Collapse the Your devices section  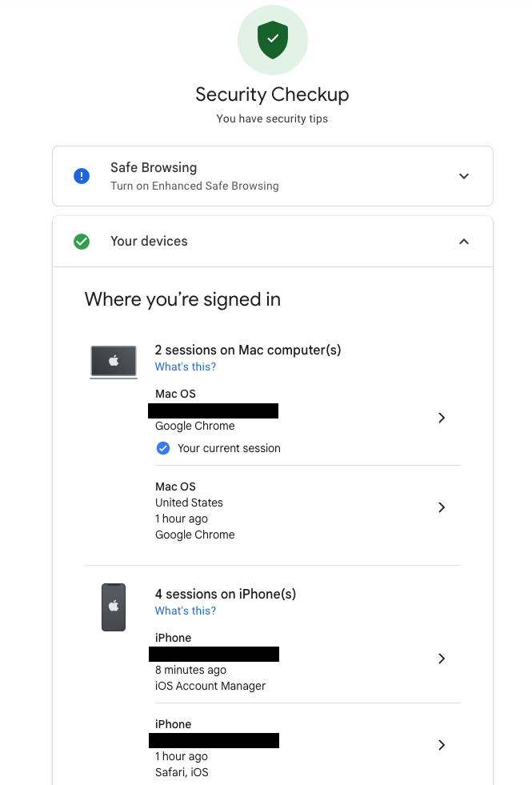point(463,241)
